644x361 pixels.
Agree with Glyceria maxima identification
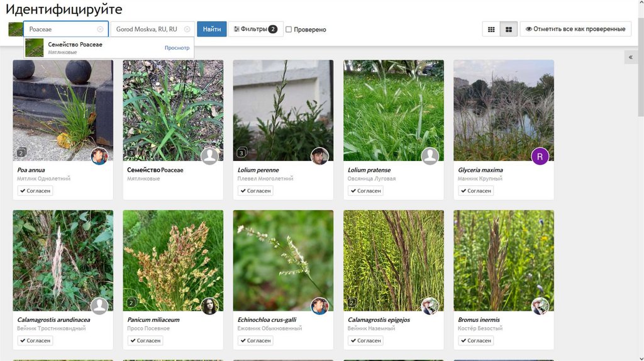[476, 191]
